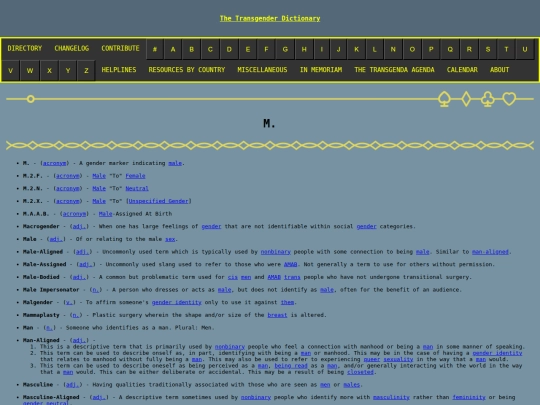Jump to letter V entries
Image resolution: width=540 pixels, height=405 pixels.
click(11, 71)
